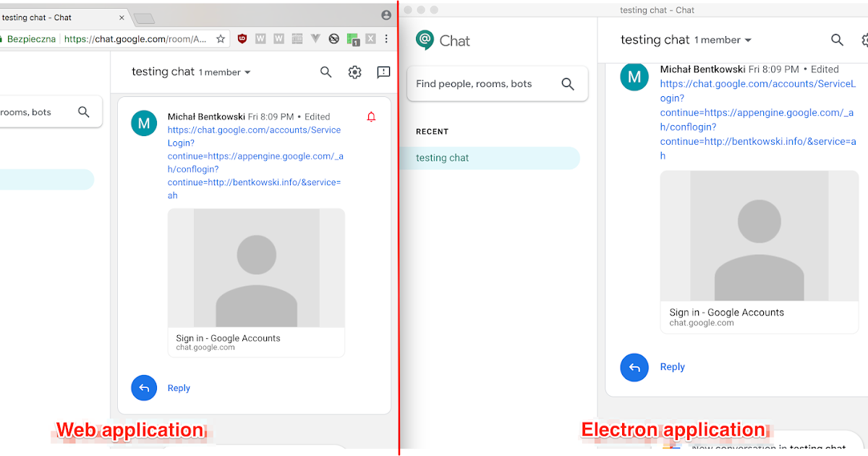Expand 'testing chat 1 member' dropdown in Electron application
Image resolution: width=868 pixels, height=456 pixels.
coord(686,40)
